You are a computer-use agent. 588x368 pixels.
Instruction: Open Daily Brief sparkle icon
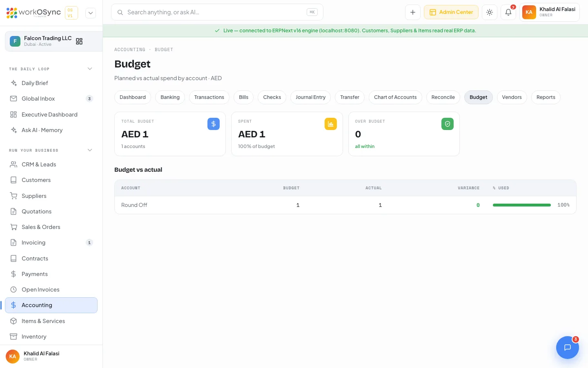[13, 83]
